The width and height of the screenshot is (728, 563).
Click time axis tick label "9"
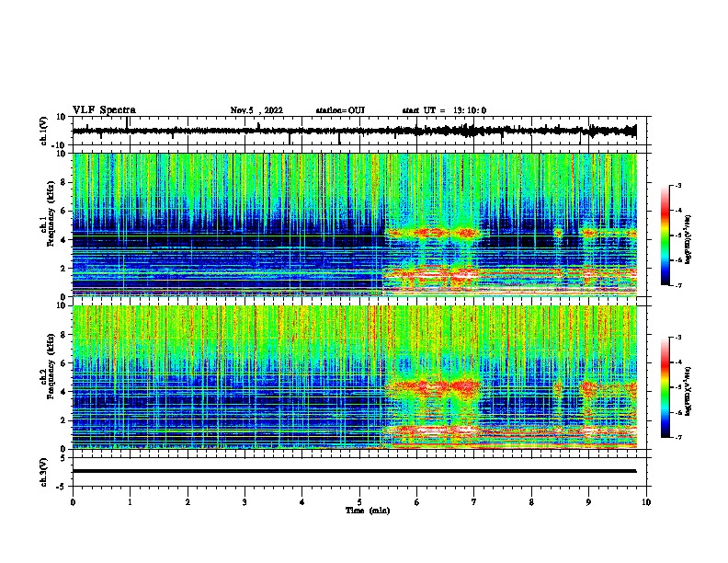pyautogui.click(x=588, y=502)
